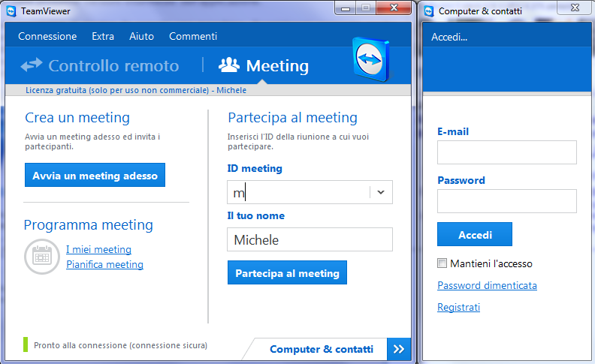Click the green connection status indicator

(26, 344)
